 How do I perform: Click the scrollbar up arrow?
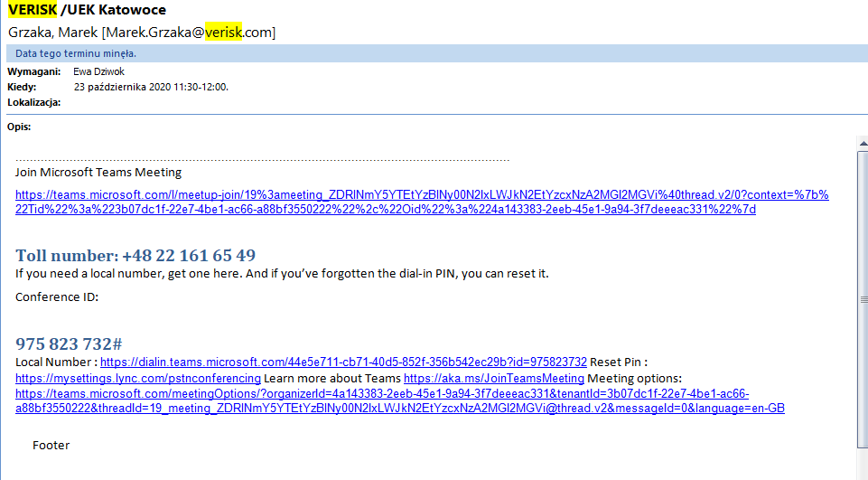[x=863, y=144]
